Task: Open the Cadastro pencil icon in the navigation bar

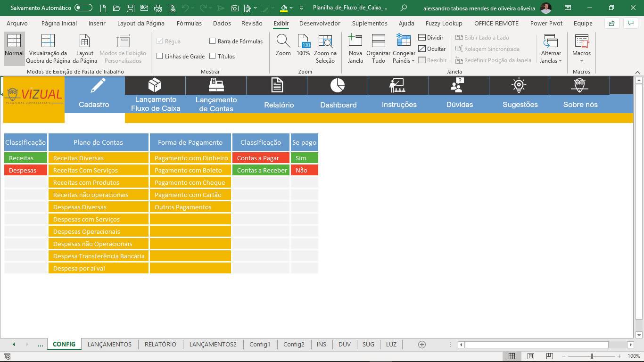Action: (98, 85)
